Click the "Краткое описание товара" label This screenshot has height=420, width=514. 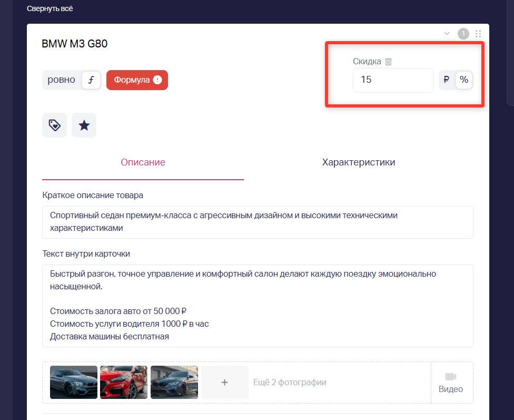click(x=93, y=195)
